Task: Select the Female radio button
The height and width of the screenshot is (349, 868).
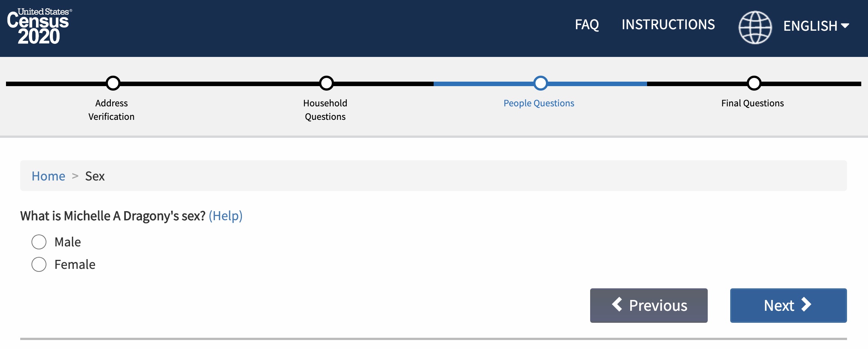Action: 39,264
